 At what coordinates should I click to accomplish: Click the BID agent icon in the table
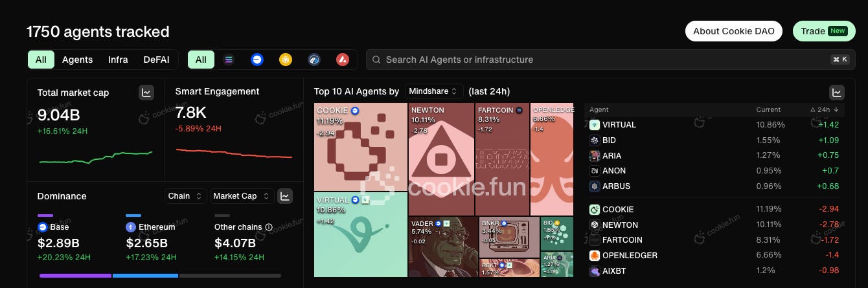594,140
